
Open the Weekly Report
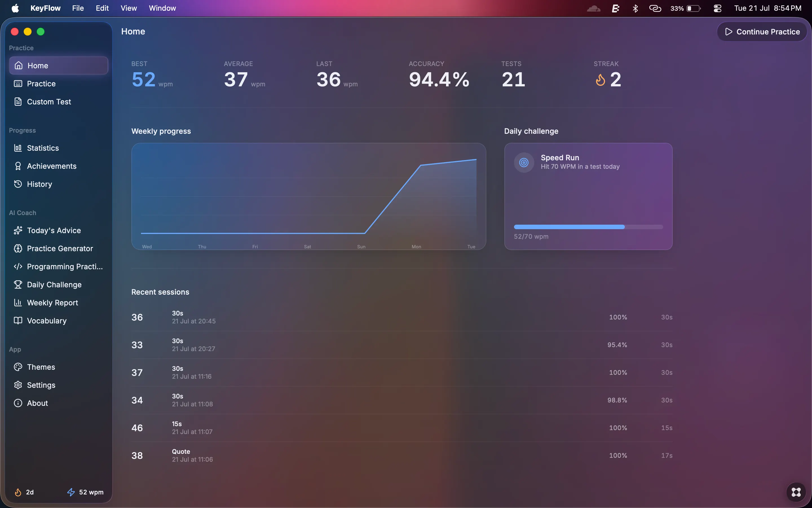[58, 303]
